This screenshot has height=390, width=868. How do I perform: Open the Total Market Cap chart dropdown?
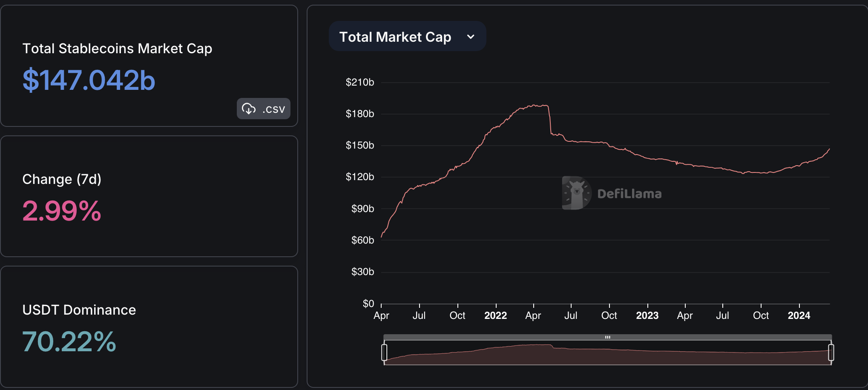(x=407, y=37)
